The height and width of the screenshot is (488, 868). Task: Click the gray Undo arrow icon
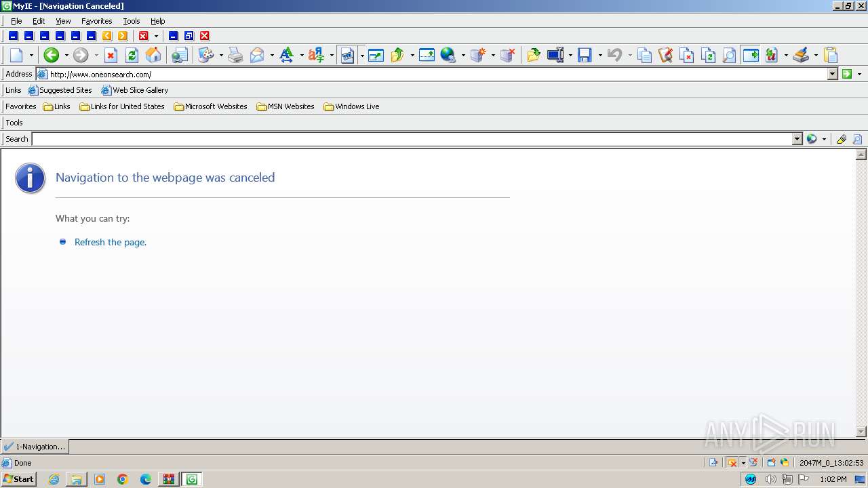614,56
